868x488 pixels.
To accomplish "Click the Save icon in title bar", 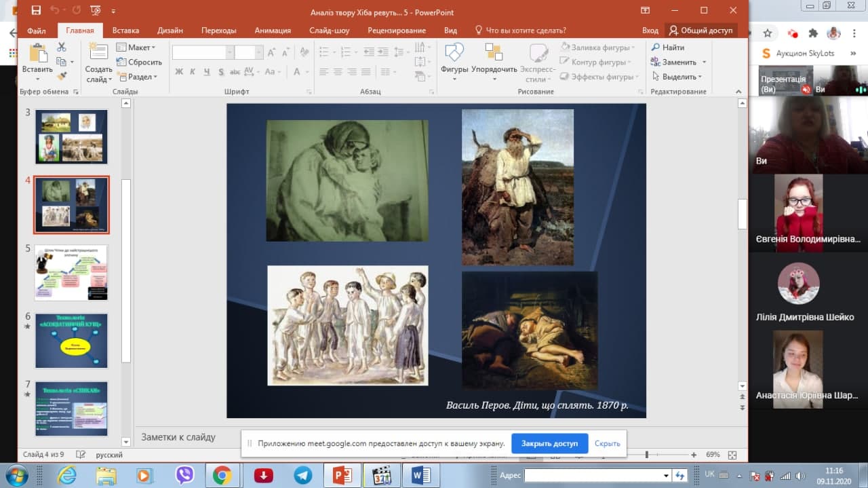I will pyautogui.click(x=36, y=11).
